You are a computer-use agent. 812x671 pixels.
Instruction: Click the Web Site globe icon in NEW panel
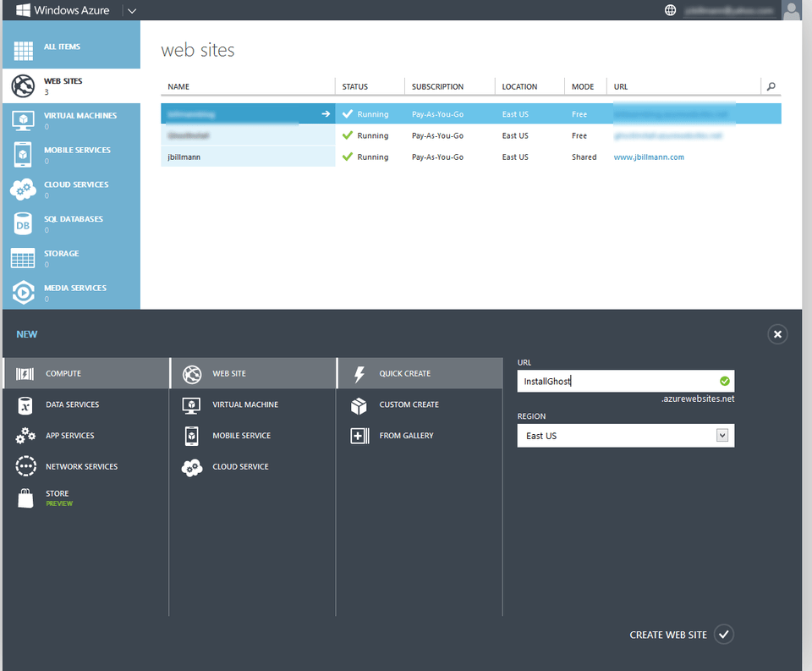coord(192,374)
